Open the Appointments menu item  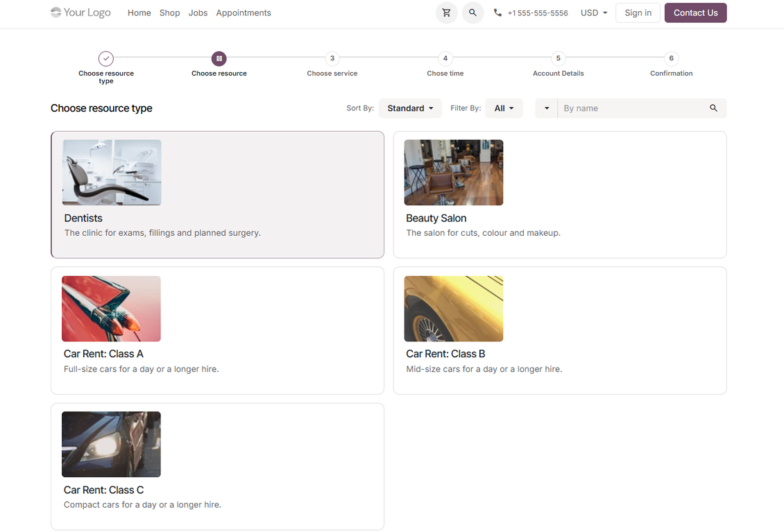pos(244,13)
